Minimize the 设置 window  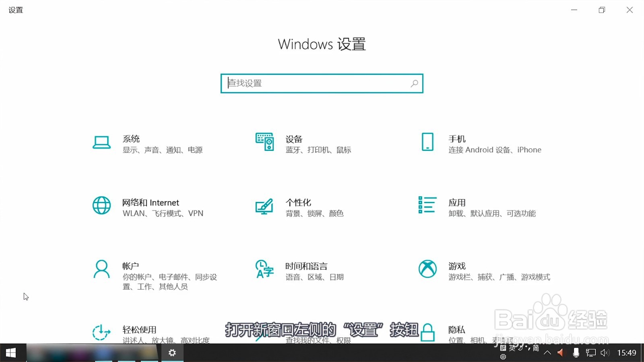574,10
